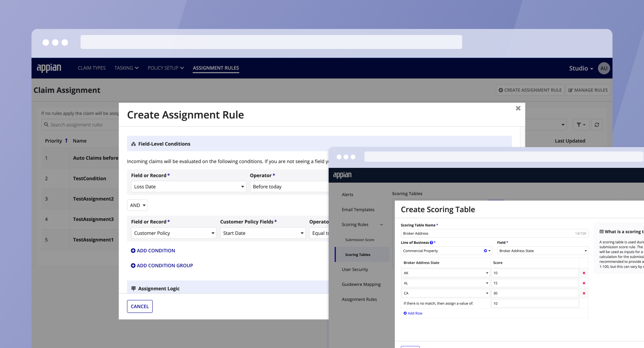Screen dimensions: 644x348
Task: Click the Line of Business help icon
Action: pyautogui.click(x=431, y=243)
